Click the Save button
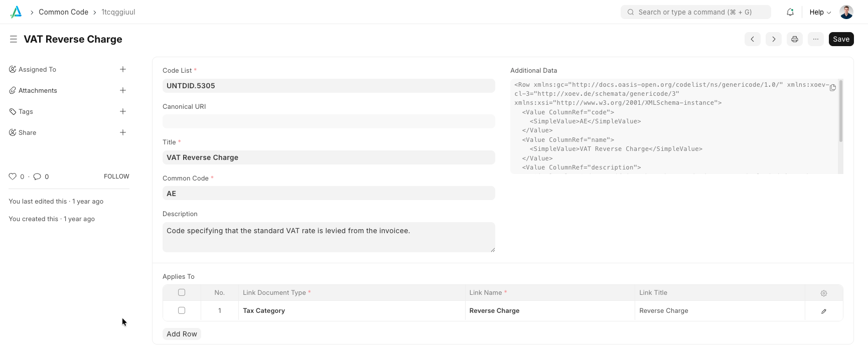Image resolution: width=868 pixels, height=352 pixels. tap(841, 39)
